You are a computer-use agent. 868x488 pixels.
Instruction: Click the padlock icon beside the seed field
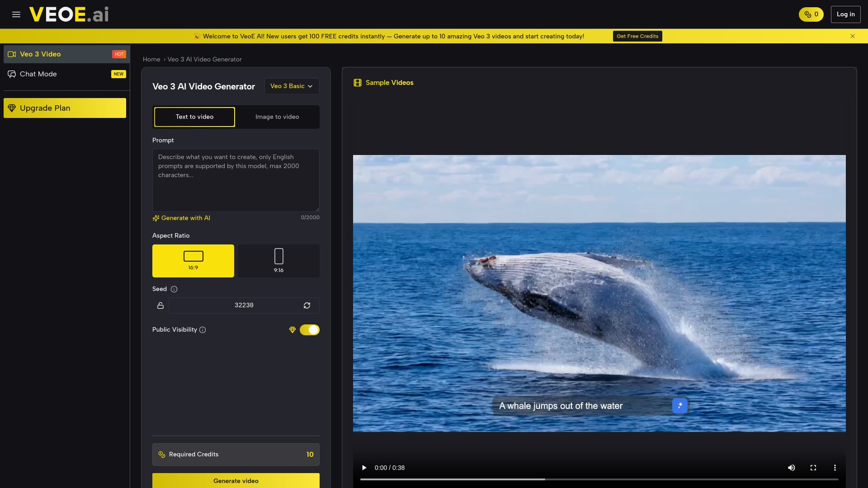tap(160, 305)
